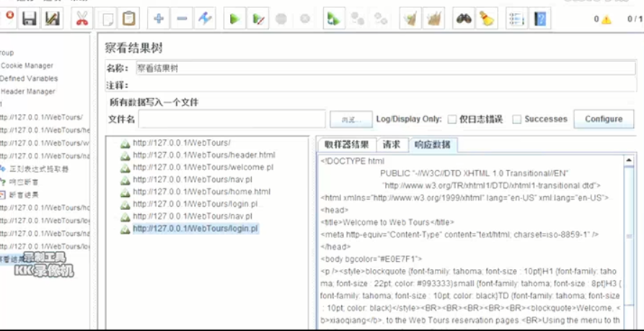Click the Copy toolbar icon

(106, 19)
